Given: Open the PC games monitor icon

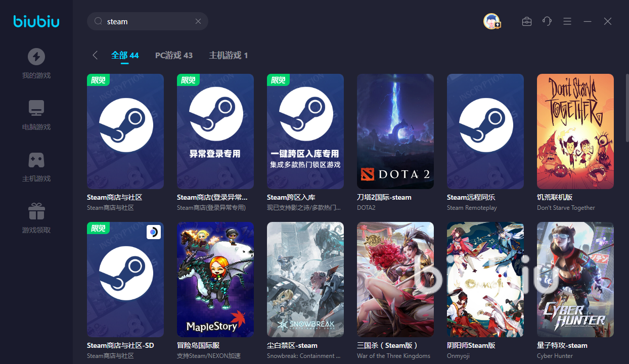Looking at the screenshot, I should tap(36, 108).
